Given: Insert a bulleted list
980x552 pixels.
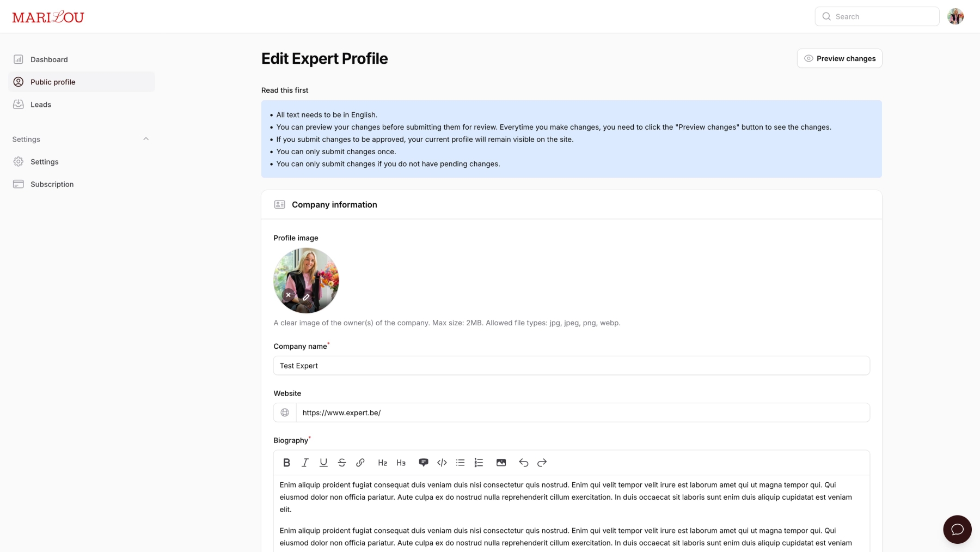Looking at the screenshot, I should tap(460, 462).
